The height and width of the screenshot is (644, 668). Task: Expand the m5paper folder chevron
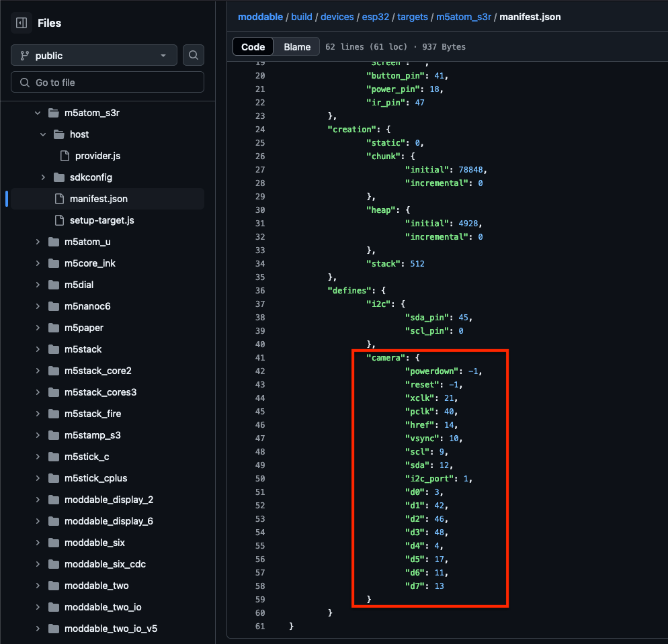[38, 328]
